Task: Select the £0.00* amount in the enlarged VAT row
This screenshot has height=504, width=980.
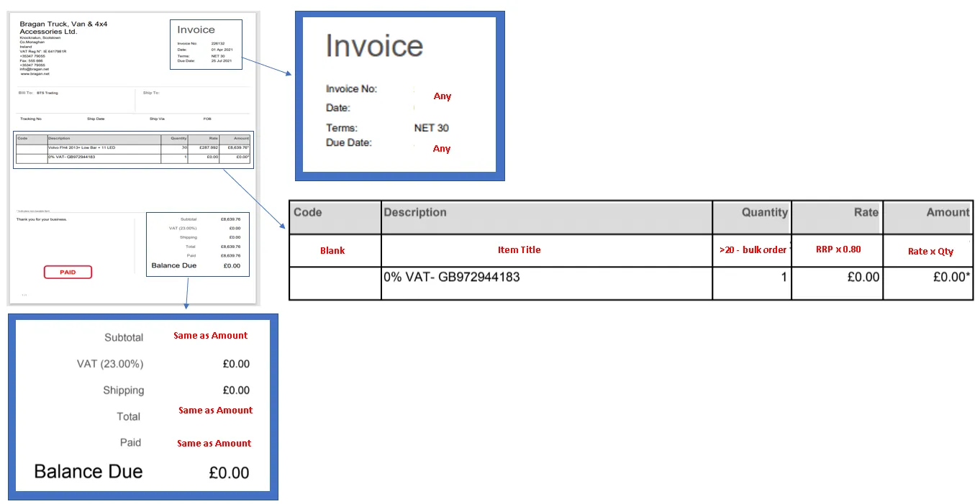Action: [x=950, y=276]
